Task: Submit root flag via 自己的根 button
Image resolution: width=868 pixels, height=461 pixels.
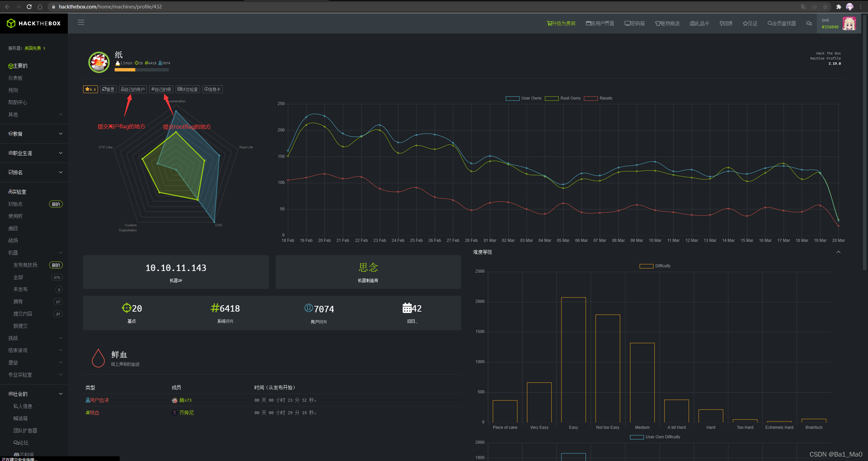Action: pyautogui.click(x=161, y=89)
